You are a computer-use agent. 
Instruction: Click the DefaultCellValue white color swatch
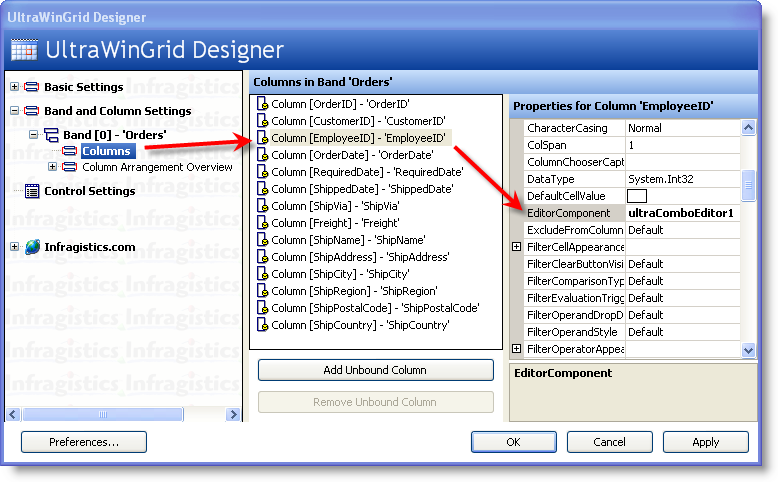coord(637,196)
